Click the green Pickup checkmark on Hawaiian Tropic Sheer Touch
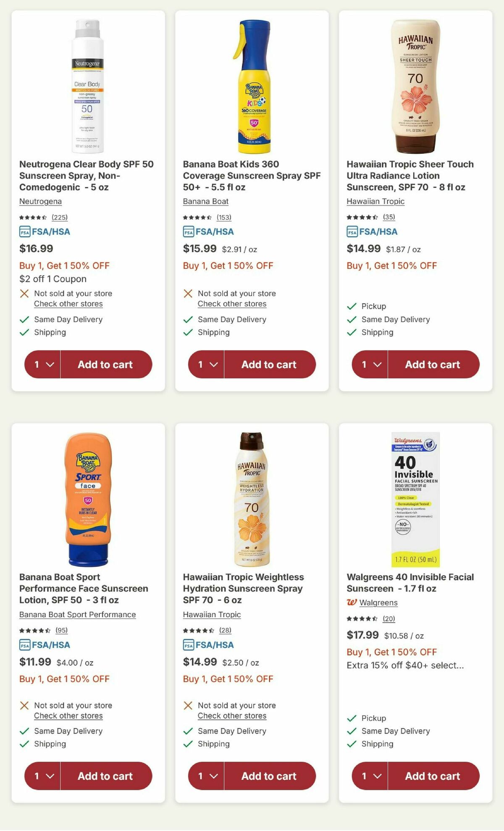The height and width of the screenshot is (831, 504). click(x=351, y=306)
